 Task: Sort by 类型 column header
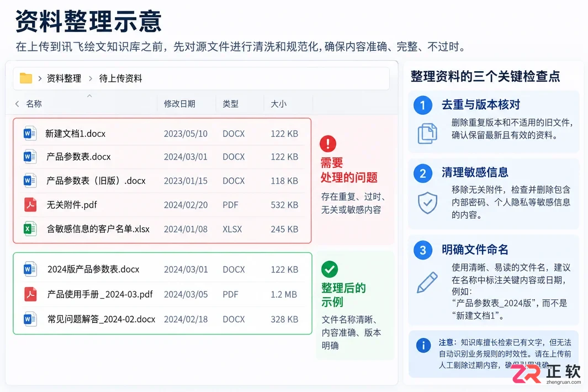230,104
